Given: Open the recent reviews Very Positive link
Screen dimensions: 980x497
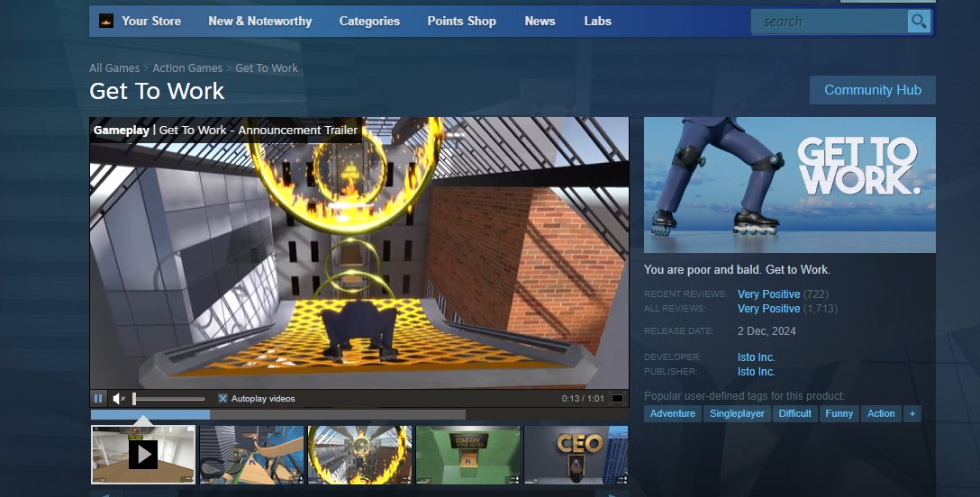Looking at the screenshot, I should [x=768, y=294].
